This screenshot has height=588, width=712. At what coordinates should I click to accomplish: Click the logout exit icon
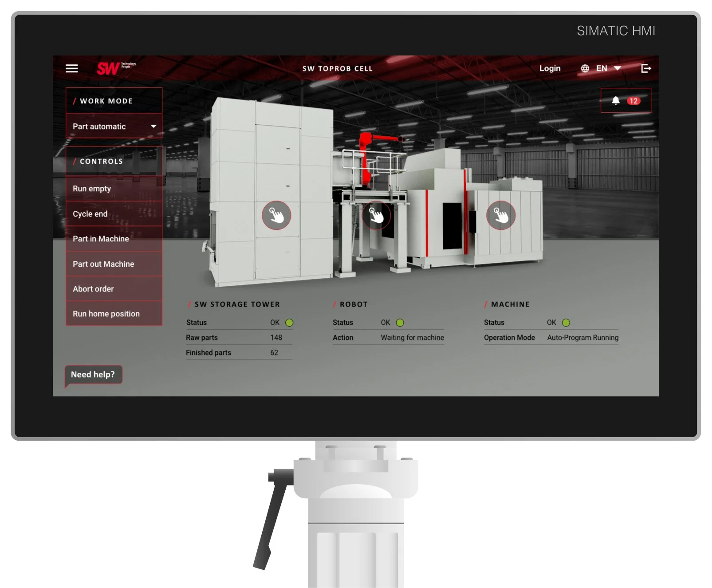(646, 68)
